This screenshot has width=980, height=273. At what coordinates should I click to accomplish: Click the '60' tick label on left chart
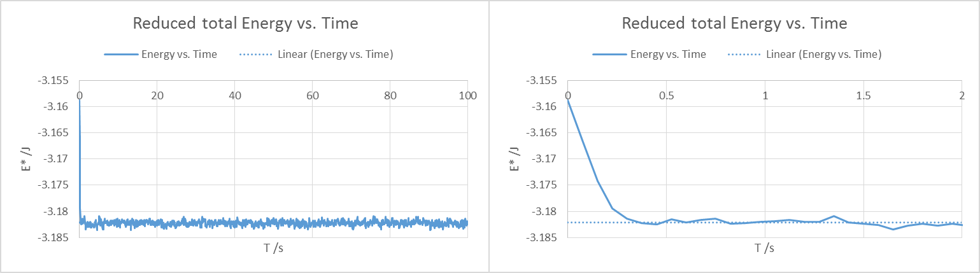click(x=312, y=95)
